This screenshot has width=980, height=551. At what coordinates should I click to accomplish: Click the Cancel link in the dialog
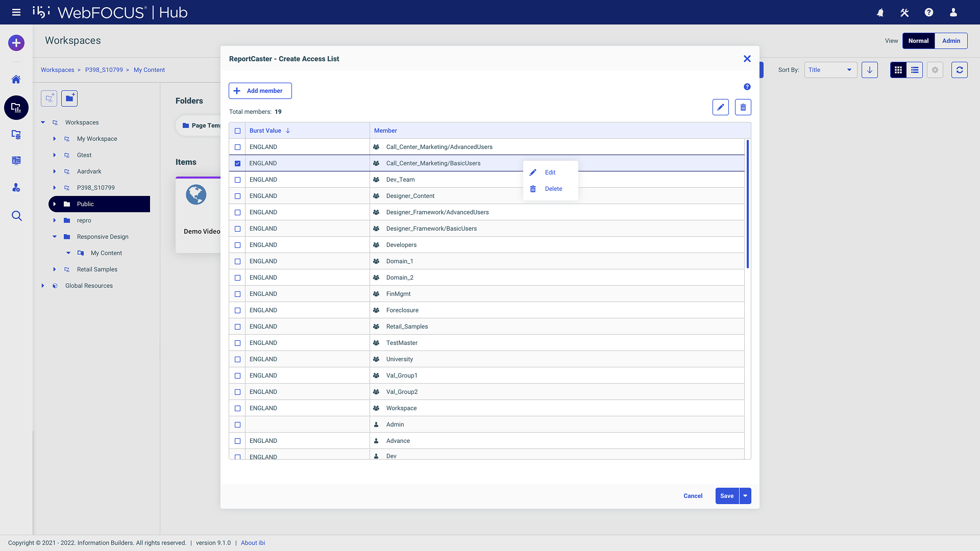coord(693,496)
